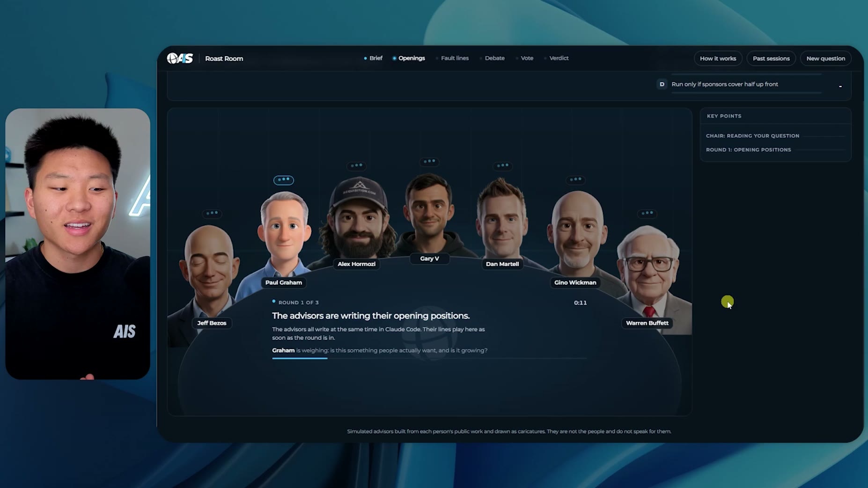Image resolution: width=868 pixels, height=488 pixels.
Task: Go to Fault lines step
Action: (x=452, y=58)
